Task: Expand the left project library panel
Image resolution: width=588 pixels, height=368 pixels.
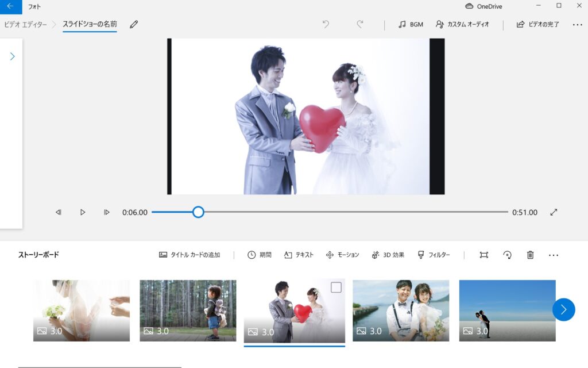Action: click(12, 56)
